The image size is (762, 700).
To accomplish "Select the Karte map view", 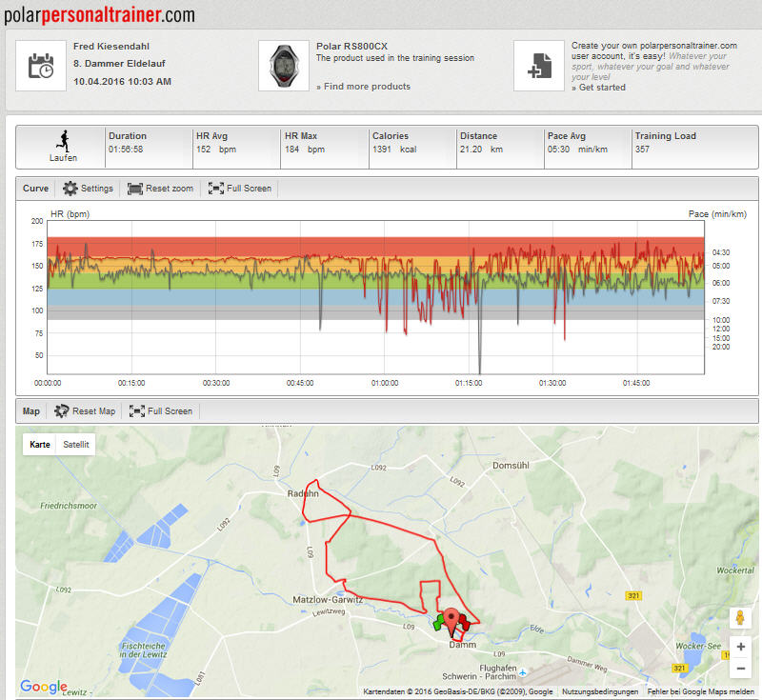I will click(x=40, y=445).
